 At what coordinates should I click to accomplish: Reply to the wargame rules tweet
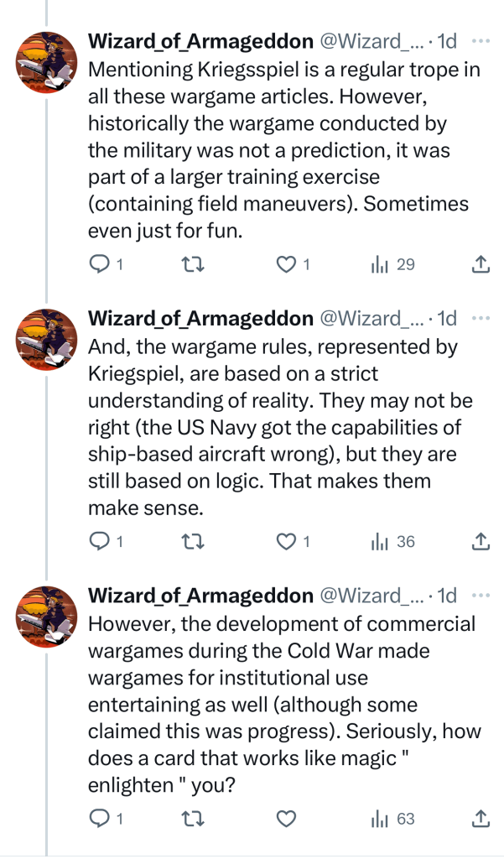pyautogui.click(x=99, y=542)
